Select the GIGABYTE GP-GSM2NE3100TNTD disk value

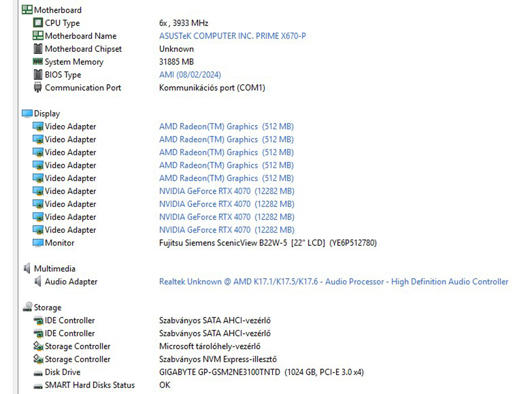click(x=261, y=372)
